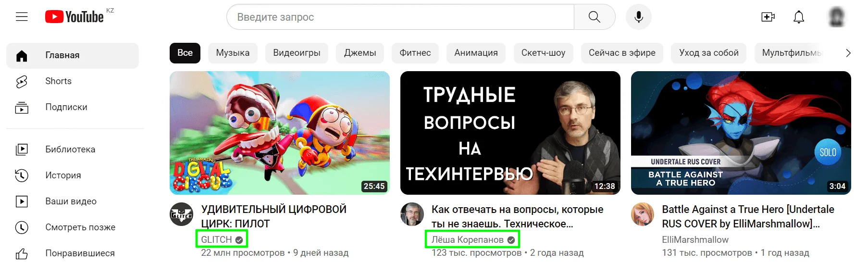Open the create video camera icon

pos(768,17)
